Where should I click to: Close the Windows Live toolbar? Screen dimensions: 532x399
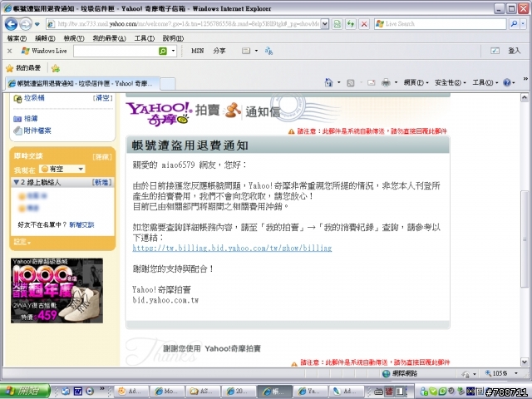(x=9, y=51)
